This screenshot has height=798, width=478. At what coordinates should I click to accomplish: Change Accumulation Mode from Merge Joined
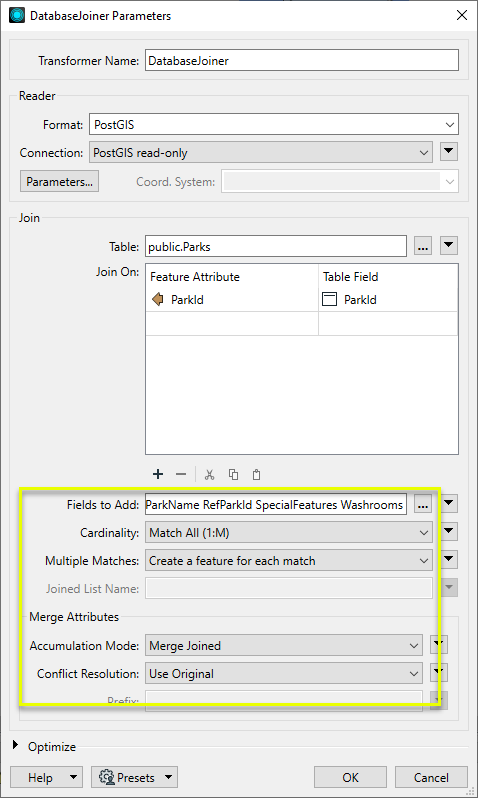coord(284,646)
